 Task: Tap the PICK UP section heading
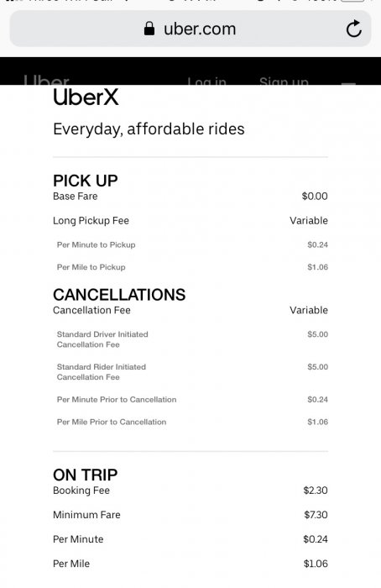(x=86, y=181)
